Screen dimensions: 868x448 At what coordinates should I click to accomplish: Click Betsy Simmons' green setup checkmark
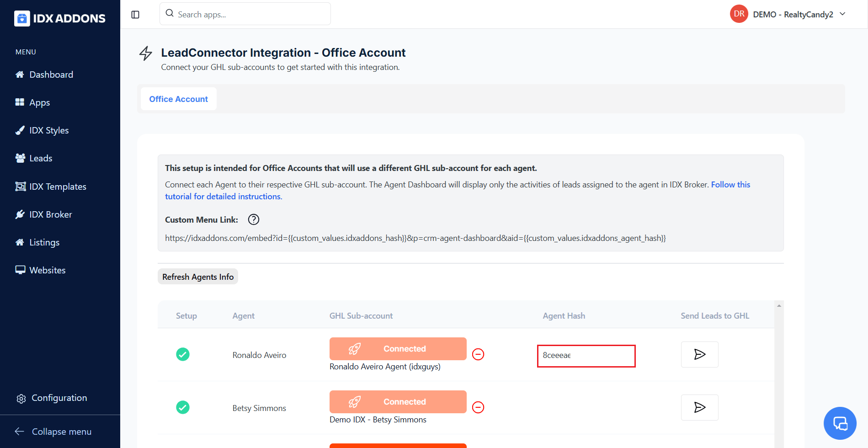(183, 407)
